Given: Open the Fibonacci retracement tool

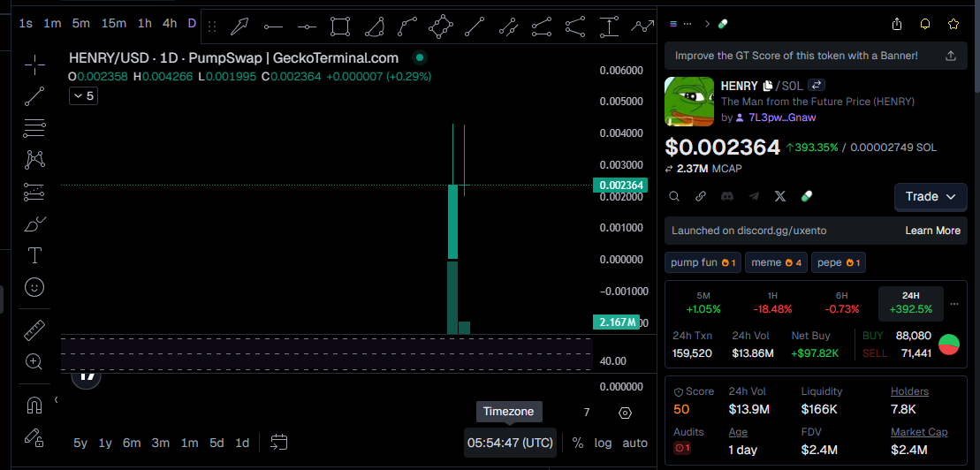Looking at the screenshot, I should pos(35,128).
